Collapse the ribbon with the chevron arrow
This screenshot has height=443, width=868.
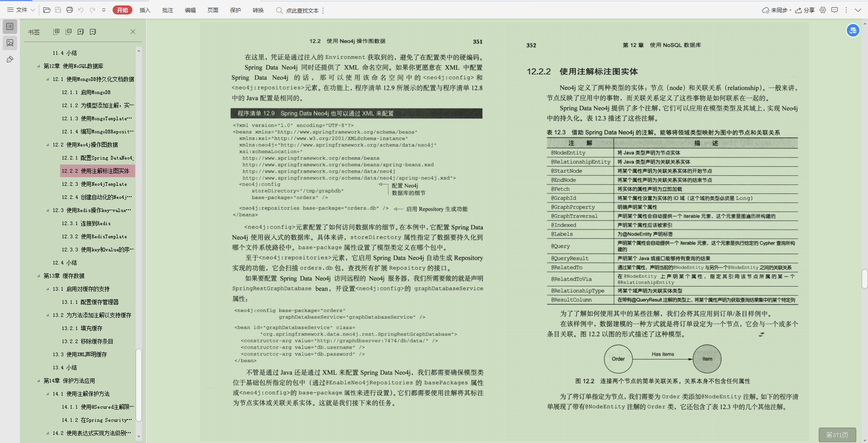click(858, 10)
